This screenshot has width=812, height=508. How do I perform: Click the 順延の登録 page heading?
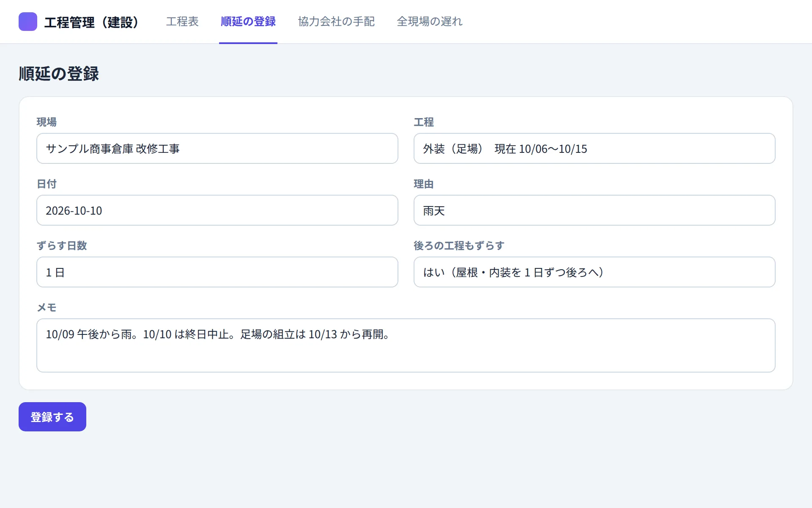point(59,74)
